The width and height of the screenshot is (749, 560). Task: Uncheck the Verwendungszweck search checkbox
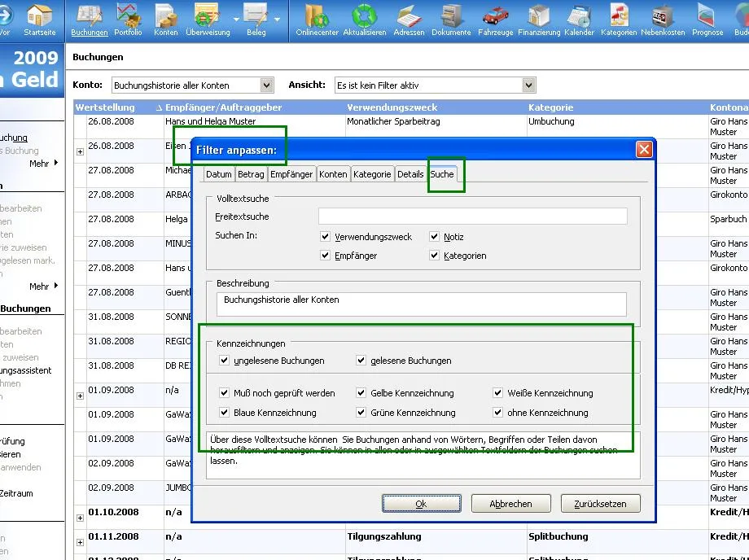pyautogui.click(x=326, y=237)
